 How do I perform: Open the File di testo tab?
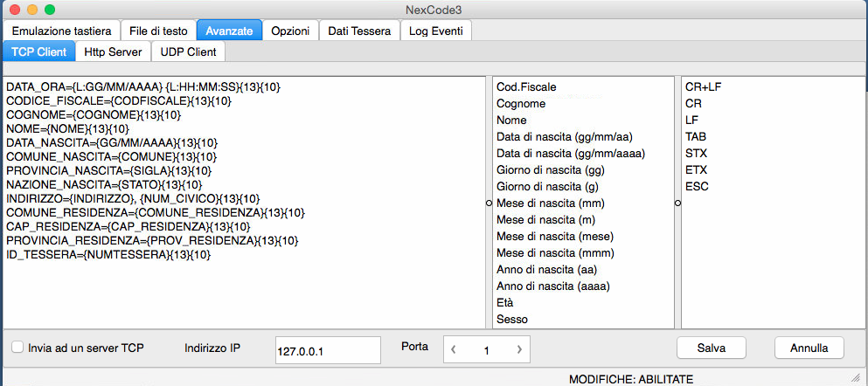click(x=157, y=31)
